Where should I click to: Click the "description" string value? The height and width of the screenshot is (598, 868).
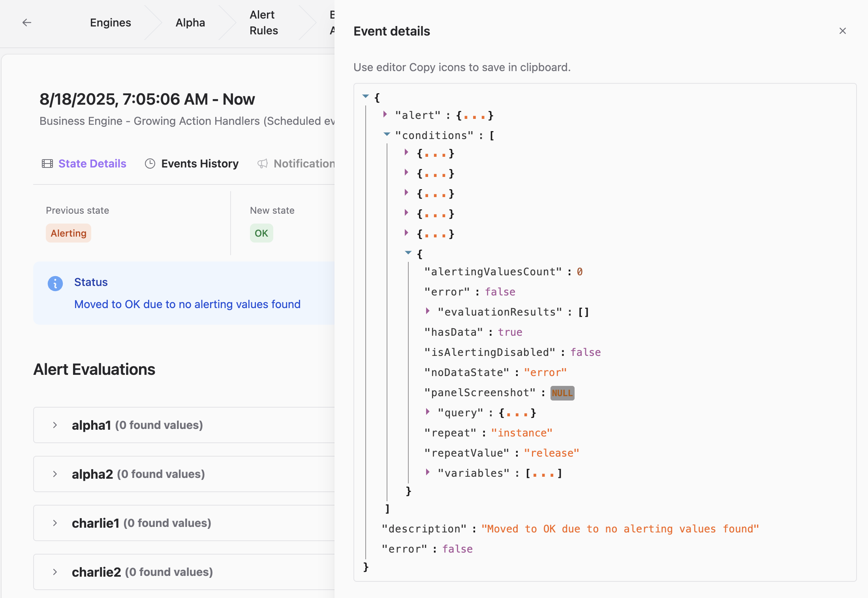point(620,529)
